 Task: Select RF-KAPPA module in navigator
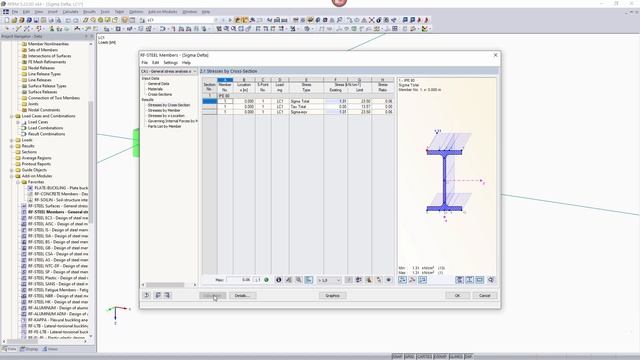tap(54, 320)
